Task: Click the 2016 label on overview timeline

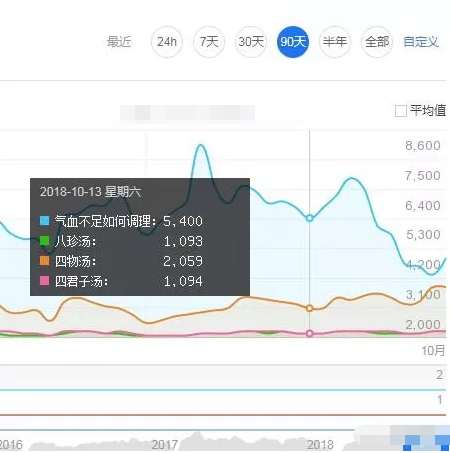Action: click(x=11, y=445)
